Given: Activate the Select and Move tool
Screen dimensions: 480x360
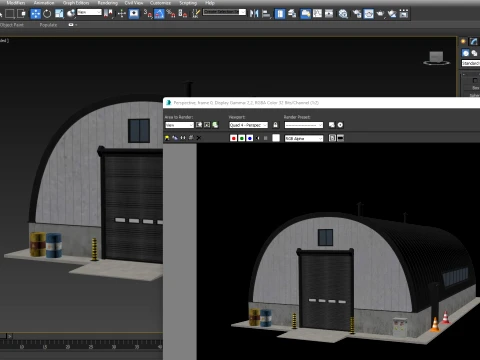Looking at the screenshot, I should 35,14.
